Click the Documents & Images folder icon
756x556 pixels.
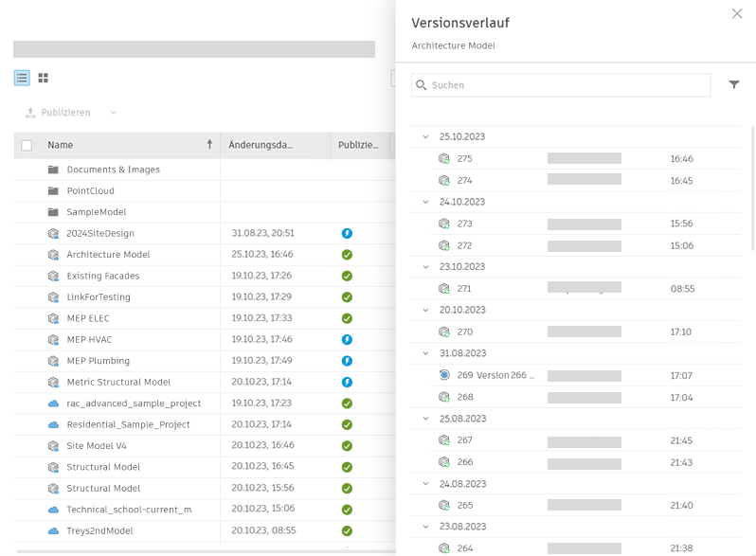click(x=53, y=170)
